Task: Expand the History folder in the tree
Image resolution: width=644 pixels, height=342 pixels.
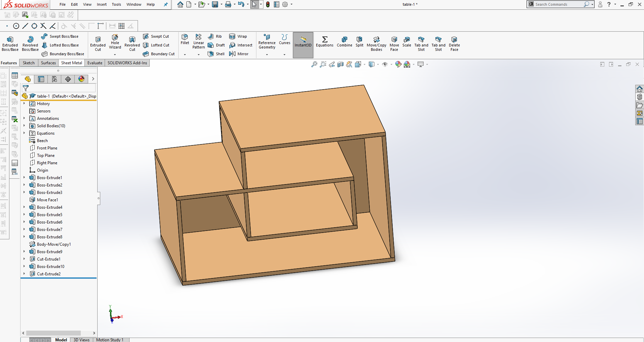Action: [x=24, y=104]
